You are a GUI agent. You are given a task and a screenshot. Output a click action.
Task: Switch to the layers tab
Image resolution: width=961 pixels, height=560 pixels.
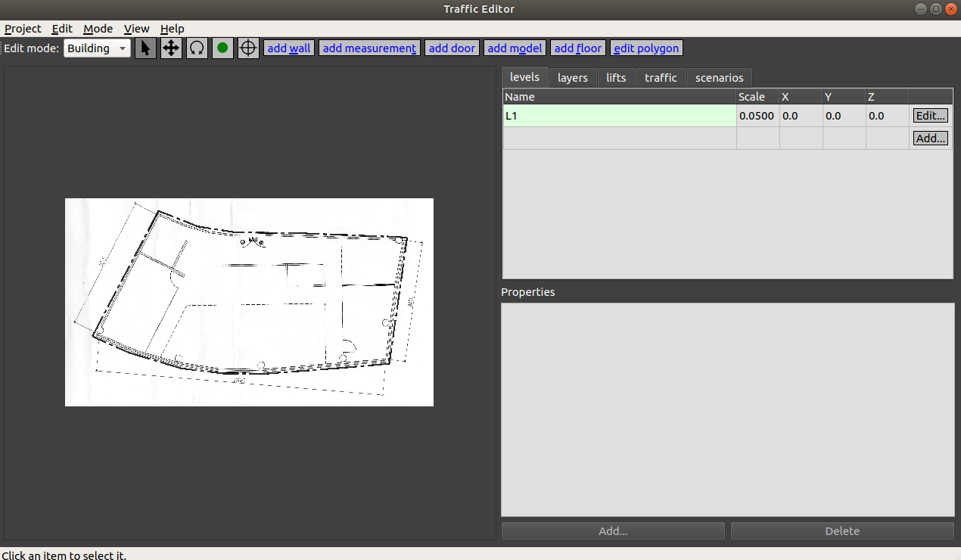tap(573, 77)
